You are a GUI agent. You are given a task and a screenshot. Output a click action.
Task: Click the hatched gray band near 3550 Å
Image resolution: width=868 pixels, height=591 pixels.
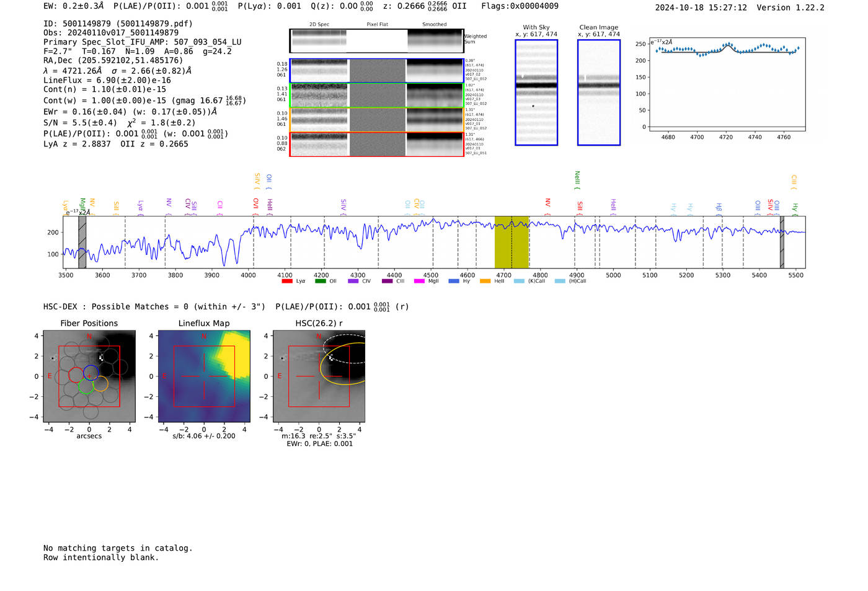click(82, 242)
